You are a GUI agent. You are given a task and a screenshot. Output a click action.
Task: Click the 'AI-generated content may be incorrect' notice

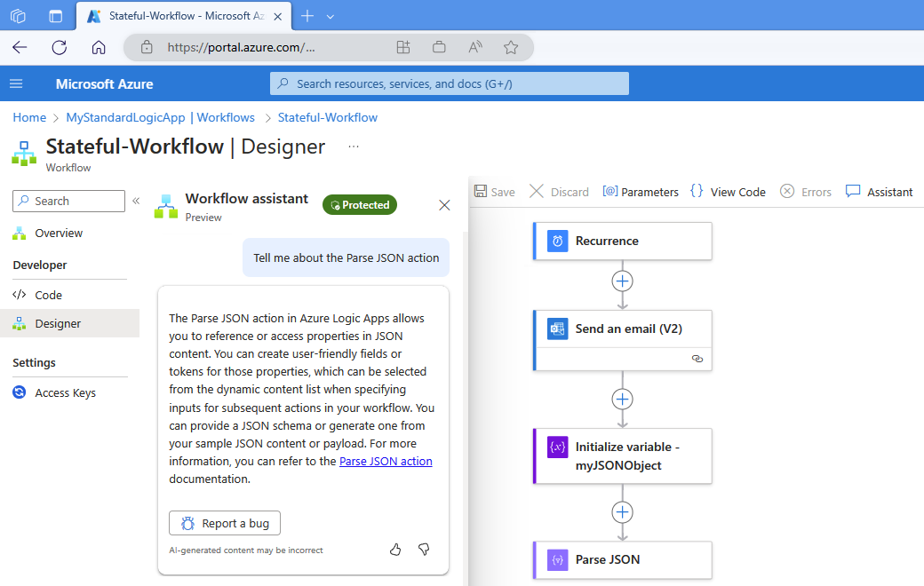pyautogui.click(x=246, y=550)
